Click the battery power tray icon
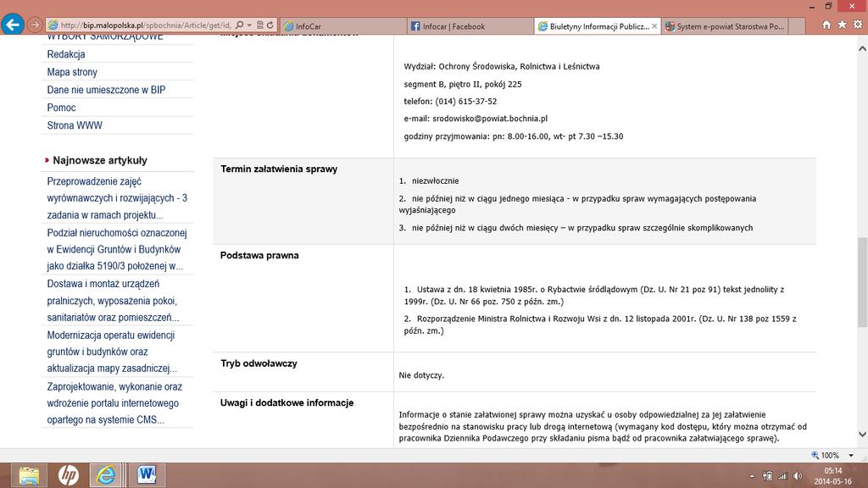The height and width of the screenshot is (488, 868). tap(767, 476)
